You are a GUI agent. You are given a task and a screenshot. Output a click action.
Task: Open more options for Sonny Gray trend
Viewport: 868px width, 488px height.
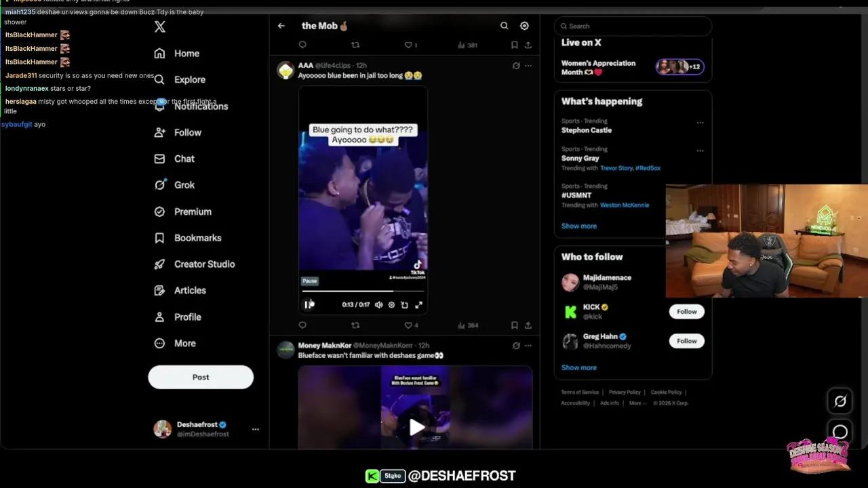700,150
